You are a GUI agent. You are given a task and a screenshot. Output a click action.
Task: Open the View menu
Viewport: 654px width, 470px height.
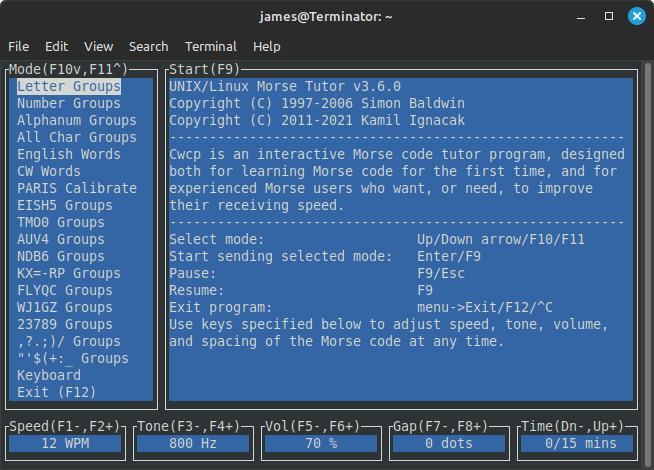[x=98, y=46]
